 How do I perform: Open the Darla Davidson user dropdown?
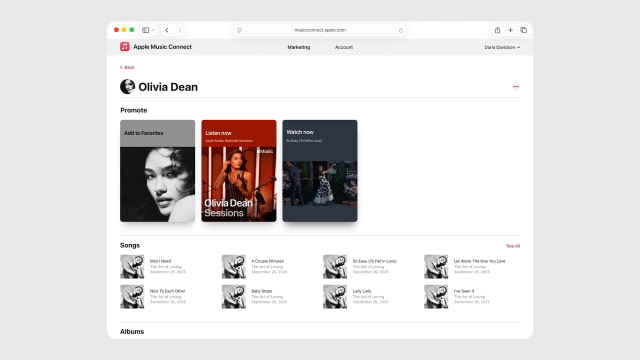pos(502,47)
